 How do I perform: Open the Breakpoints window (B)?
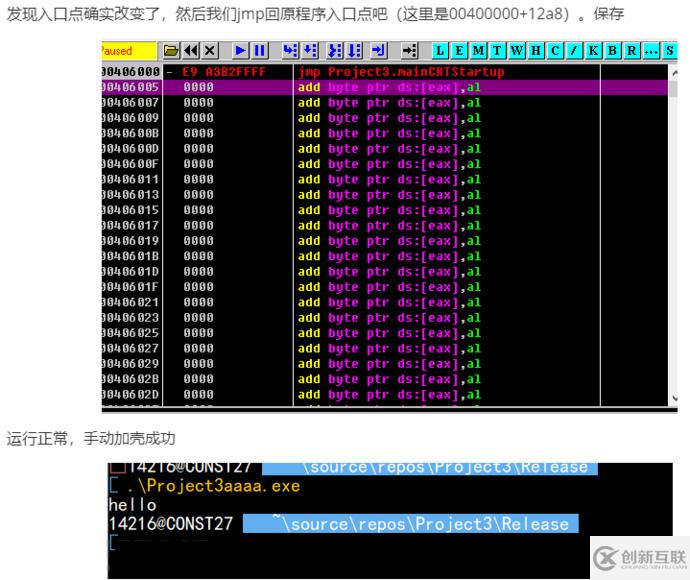point(612,51)
